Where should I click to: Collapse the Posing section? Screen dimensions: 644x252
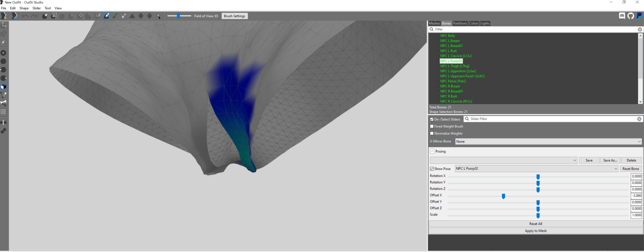click(432, 151)
